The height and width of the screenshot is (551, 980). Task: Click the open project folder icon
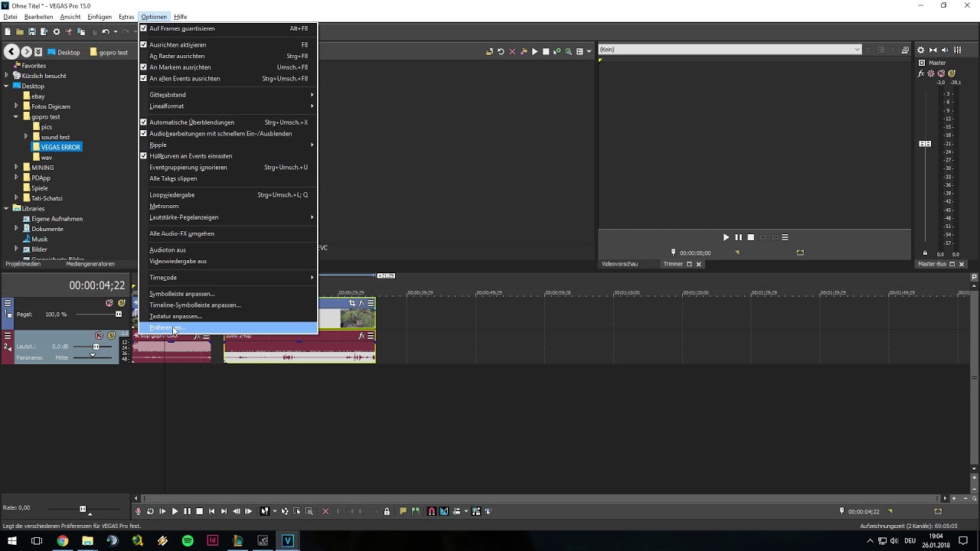pos(20,31)
